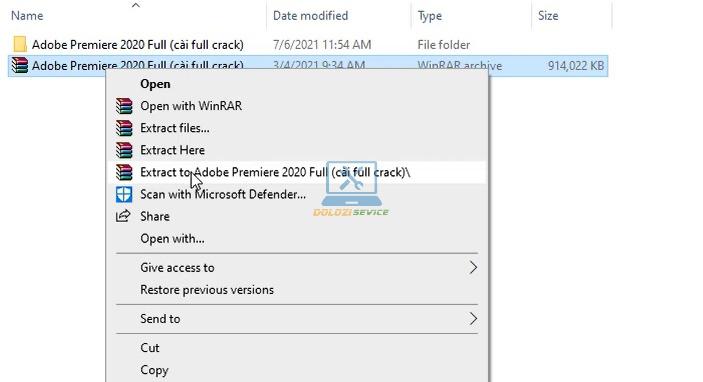Click the WinRAR icon beside Open with WinRAR
The height and width of the screenshot is (382, 703).
[124, 106]
